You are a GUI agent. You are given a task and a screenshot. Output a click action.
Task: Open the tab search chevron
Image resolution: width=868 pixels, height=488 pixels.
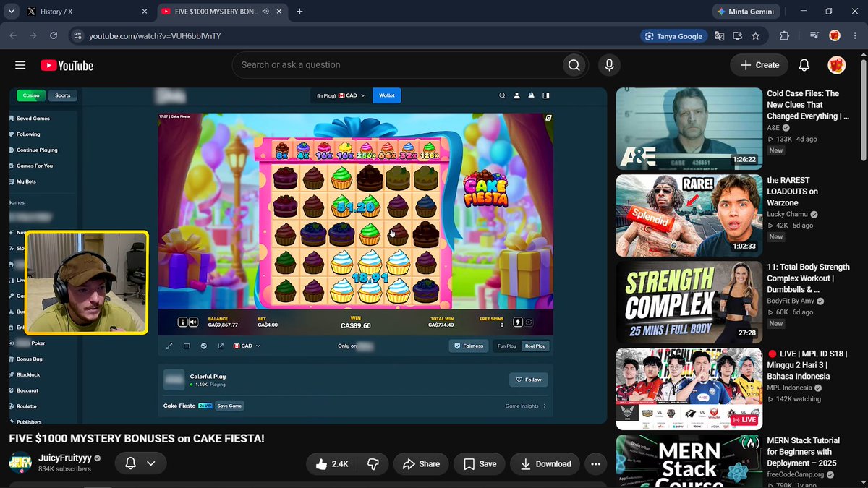click(10, 12)
